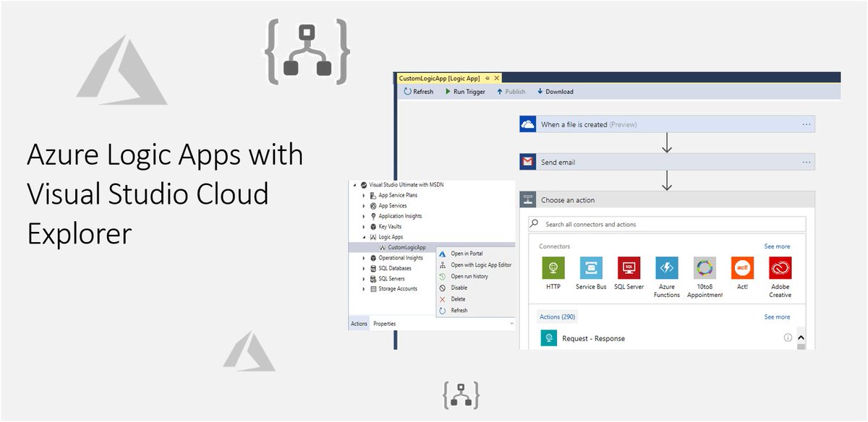Click the Gmail icon on Send email step
868x422 pixels.
(x=527, y=162)
